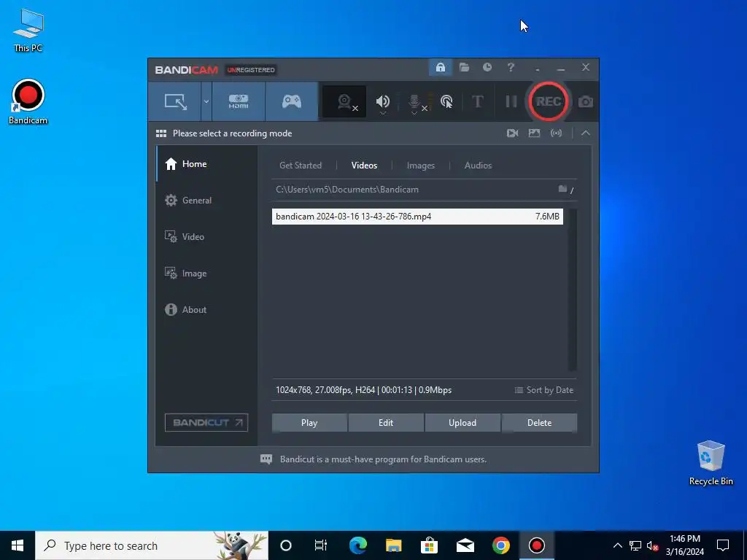
Task: Delete the selected video
Action: (539, 423)
